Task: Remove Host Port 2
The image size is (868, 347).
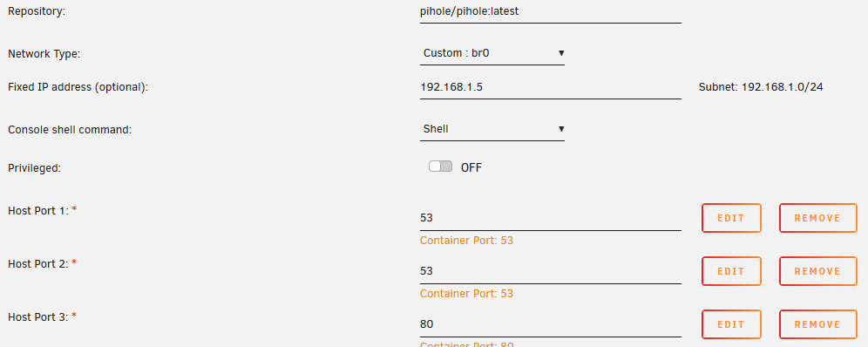Action: tap(817, 271)
